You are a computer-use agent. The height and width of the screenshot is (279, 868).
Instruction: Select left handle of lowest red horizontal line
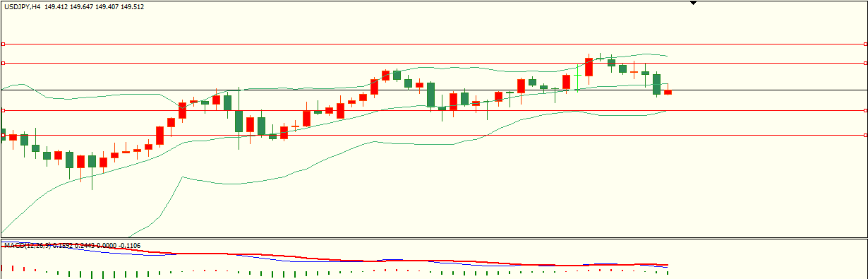(x=3, y=135)
